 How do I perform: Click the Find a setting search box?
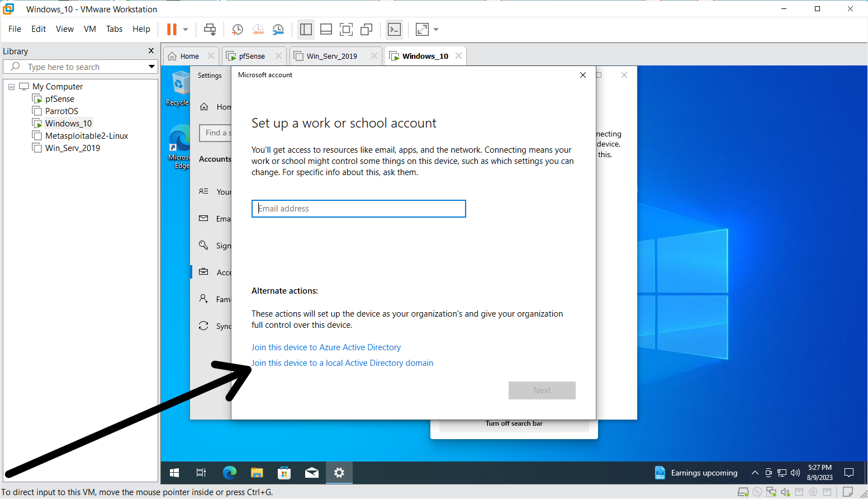click(215, 133)
